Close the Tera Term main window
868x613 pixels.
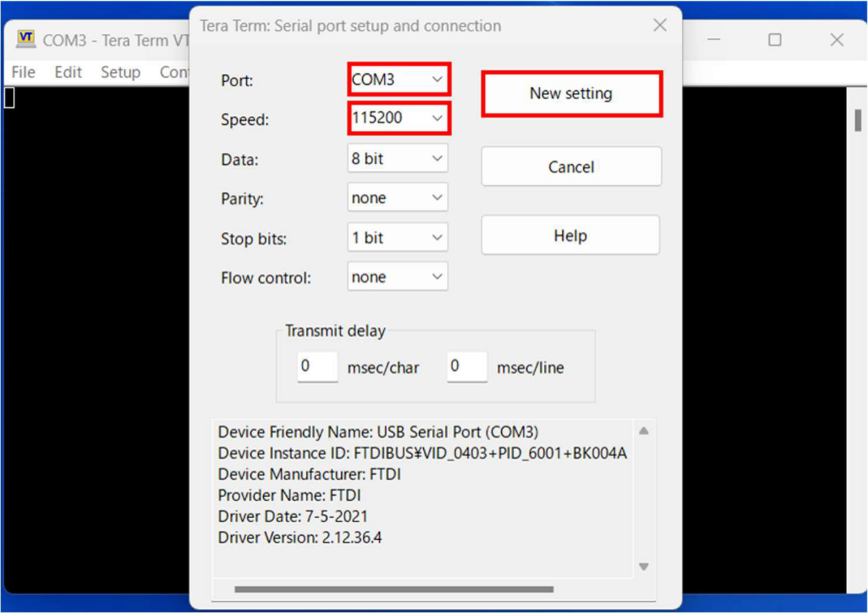pos(837,40)
